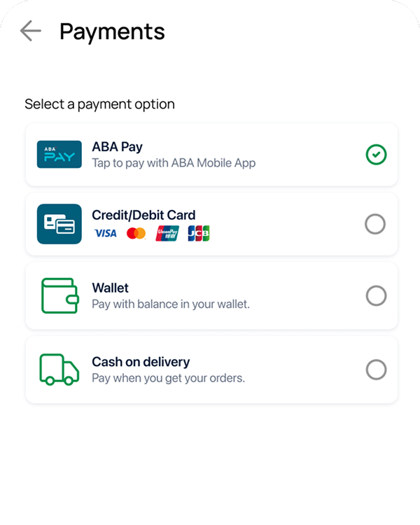
Task: Select the Credit/Debit Card radio button
Action: pyautogui.click(x=375, y=224)
